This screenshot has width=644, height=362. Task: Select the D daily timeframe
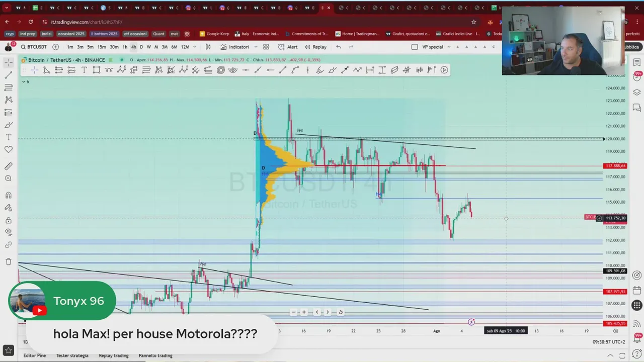[141, 47]
